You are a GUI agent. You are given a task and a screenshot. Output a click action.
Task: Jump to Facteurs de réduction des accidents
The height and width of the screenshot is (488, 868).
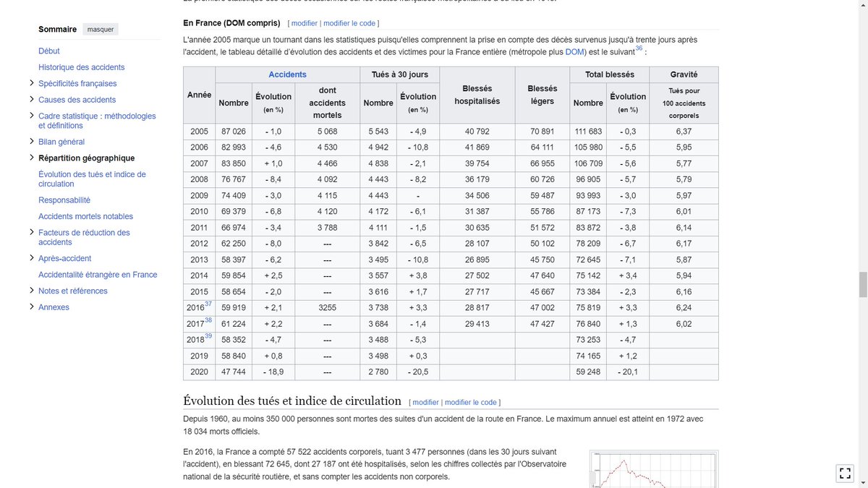84,237
